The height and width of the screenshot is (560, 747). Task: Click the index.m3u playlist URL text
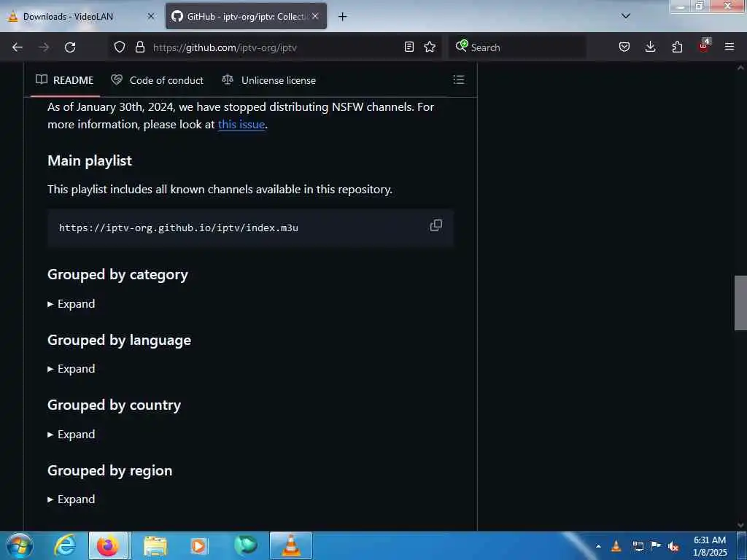(x=179, y=227)
